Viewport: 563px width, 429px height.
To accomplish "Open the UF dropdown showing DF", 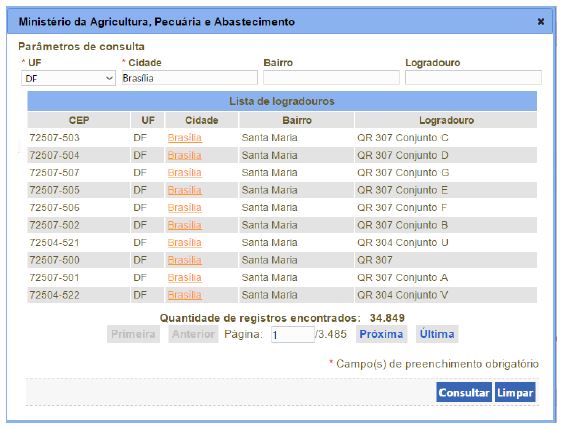I will click(x=68, y=78).
